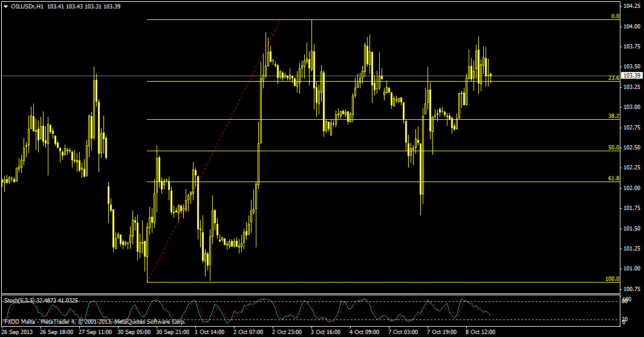Select the red dashed Fibonacci trend line

pyautogui.click(x=213, y=151)
